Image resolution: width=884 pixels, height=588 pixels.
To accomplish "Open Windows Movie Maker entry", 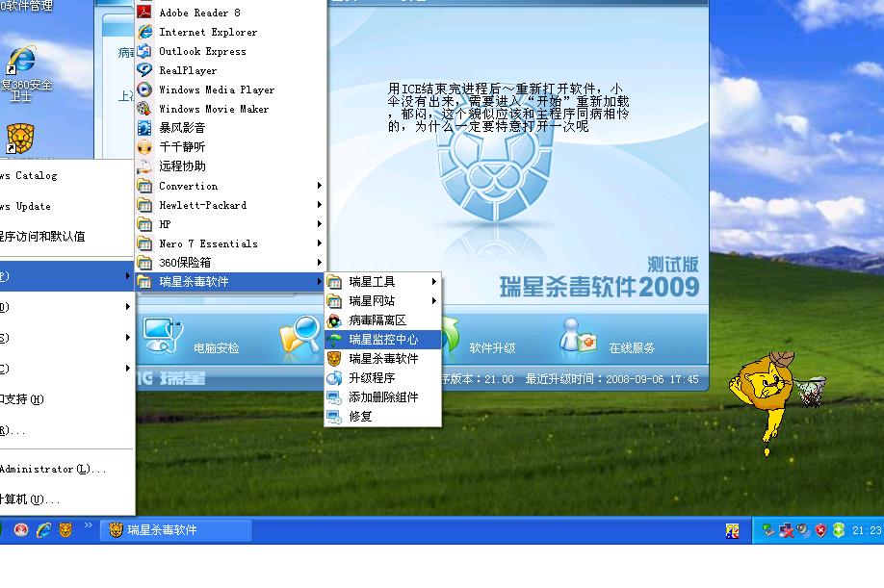I will [x=230, y=109].
